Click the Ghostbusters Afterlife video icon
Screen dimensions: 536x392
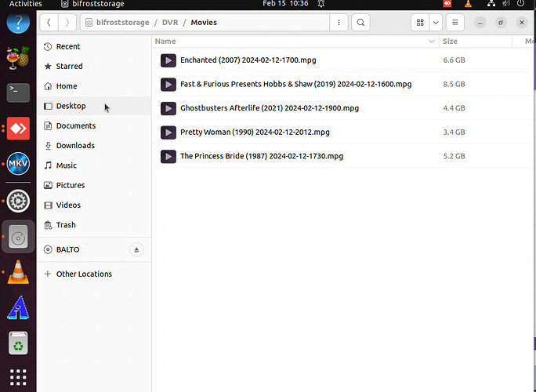[168, 108]
